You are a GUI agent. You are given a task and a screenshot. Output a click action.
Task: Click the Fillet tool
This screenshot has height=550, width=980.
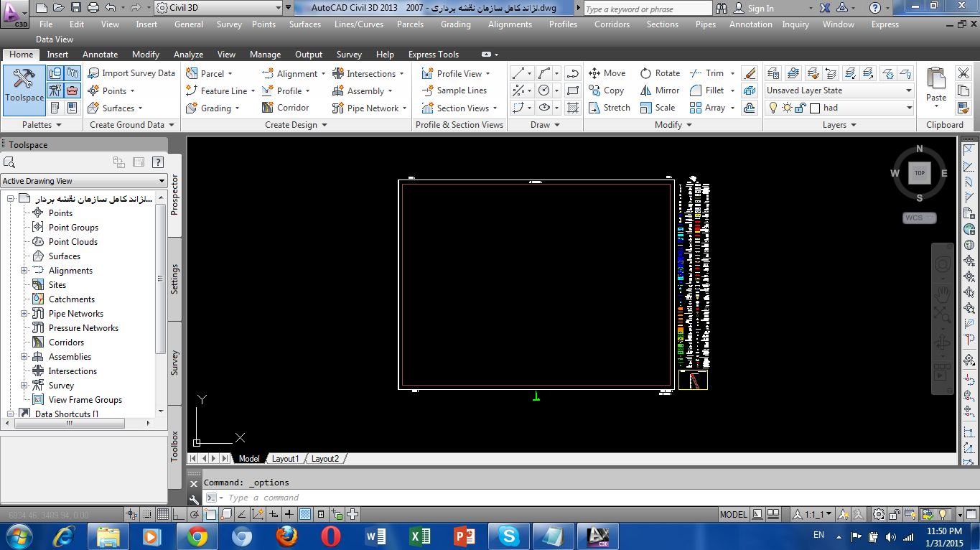(x=707, y=90)
